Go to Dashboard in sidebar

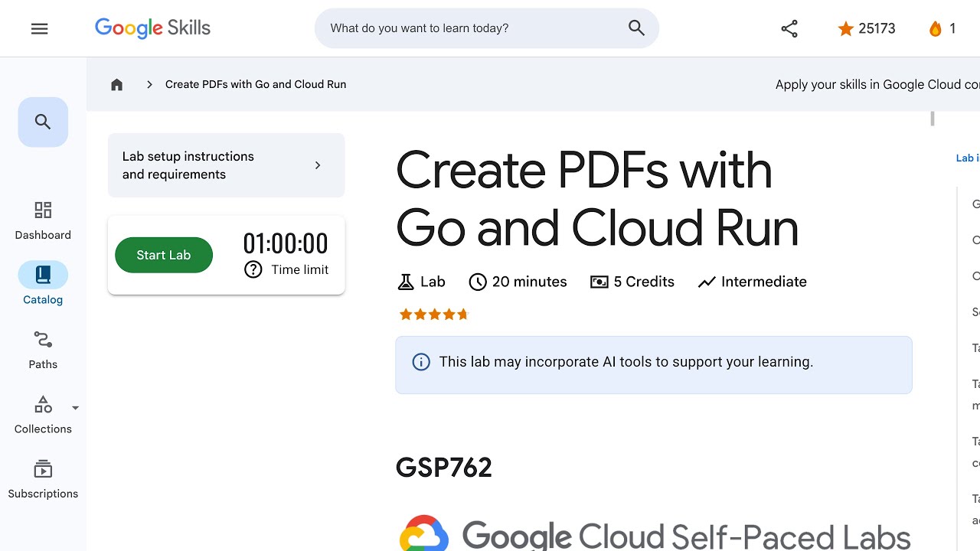[43, 221]
